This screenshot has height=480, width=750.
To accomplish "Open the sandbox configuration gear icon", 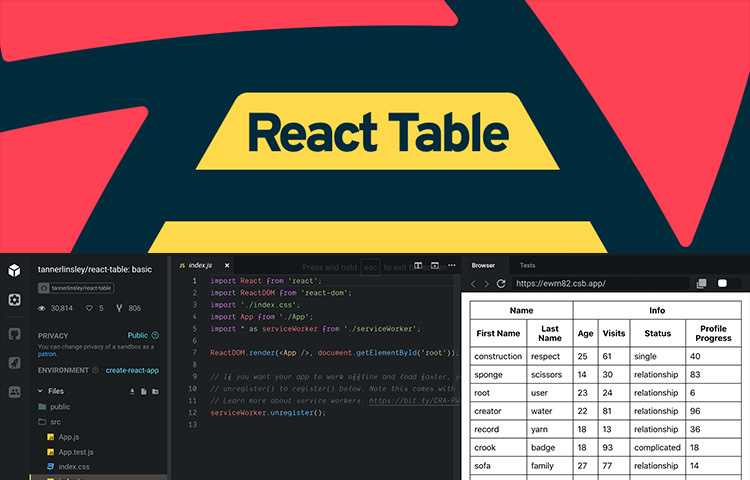I will pyautogui.click(x=14, y=300).
